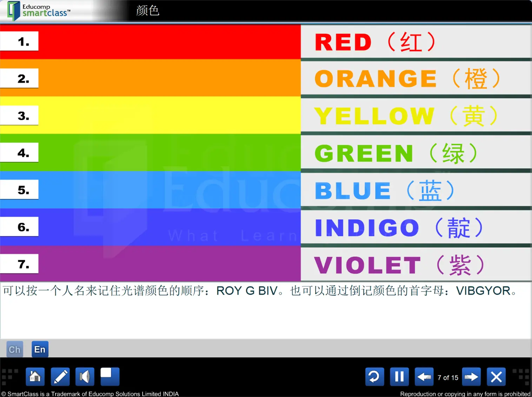This screenshot has height=397, width=532.
Task: Switch language to Ch
Action: pos(15,349)
